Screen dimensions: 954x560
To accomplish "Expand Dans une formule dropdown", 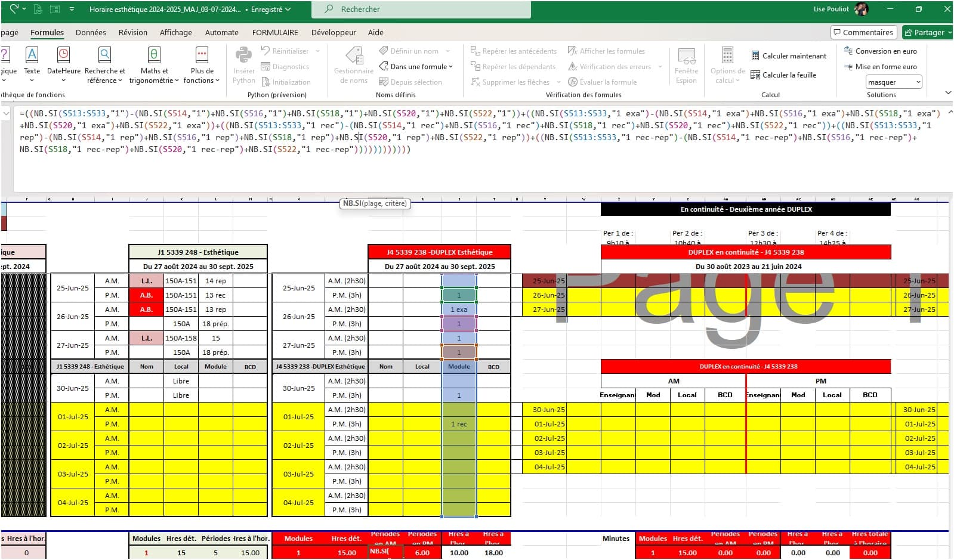I will (416, 67).
